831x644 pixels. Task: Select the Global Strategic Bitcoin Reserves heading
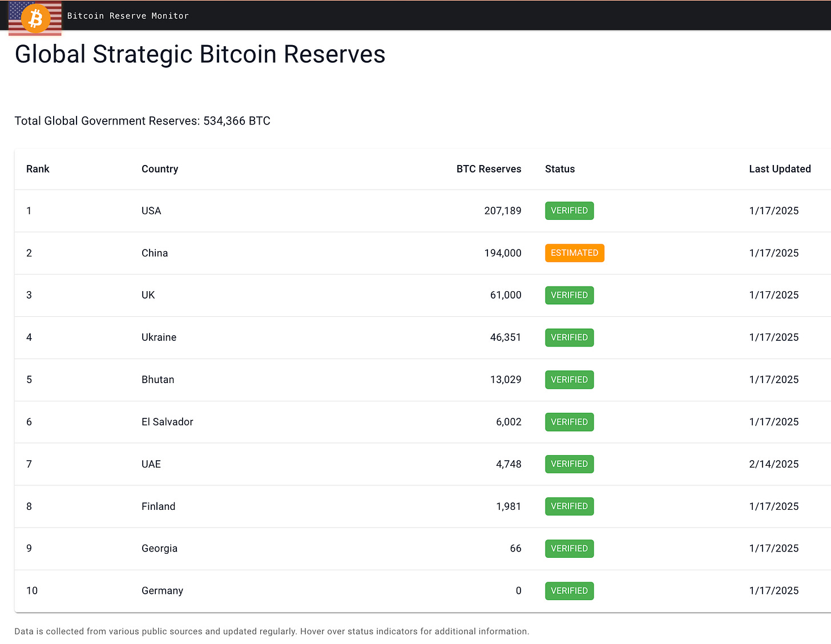200,54
